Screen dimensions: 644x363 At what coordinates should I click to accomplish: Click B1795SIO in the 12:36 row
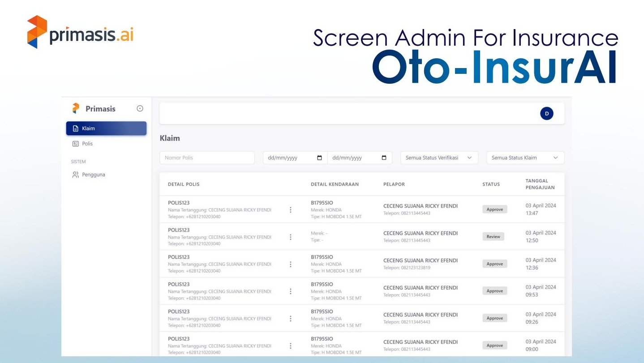tap(322, 257)
